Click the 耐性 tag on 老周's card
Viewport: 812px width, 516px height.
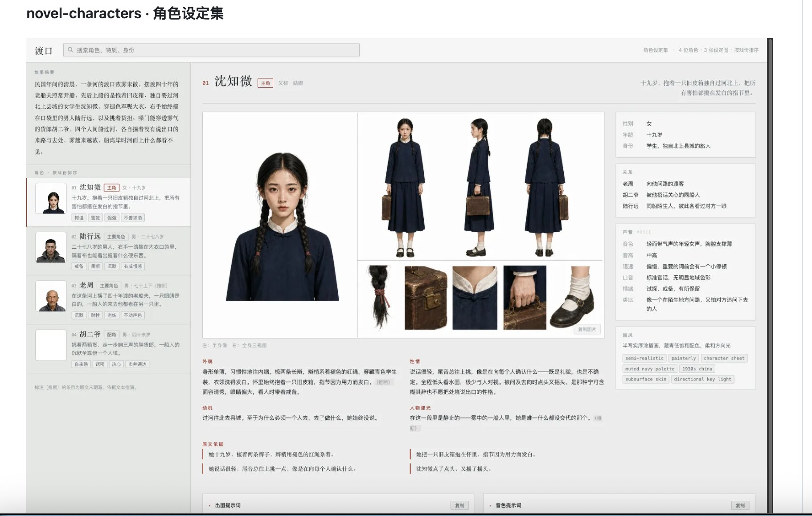point(95,315)
